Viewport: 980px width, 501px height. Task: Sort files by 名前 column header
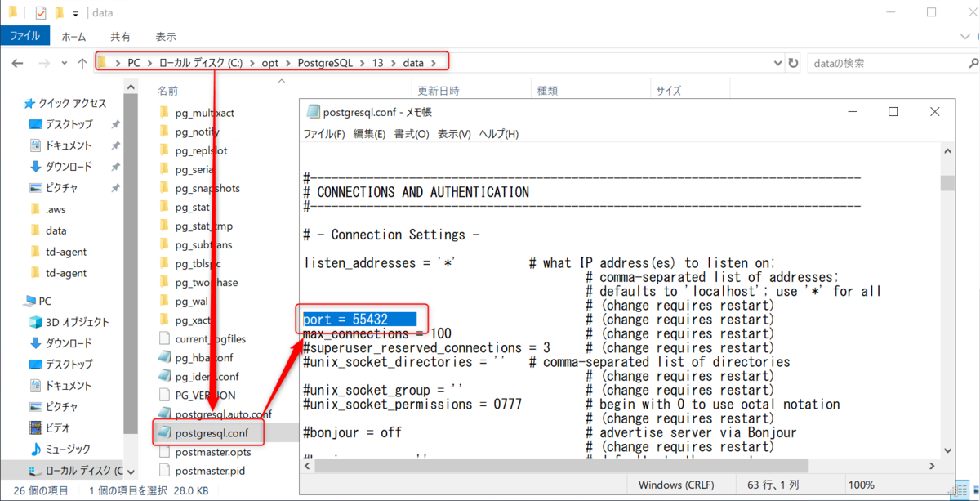167,91
